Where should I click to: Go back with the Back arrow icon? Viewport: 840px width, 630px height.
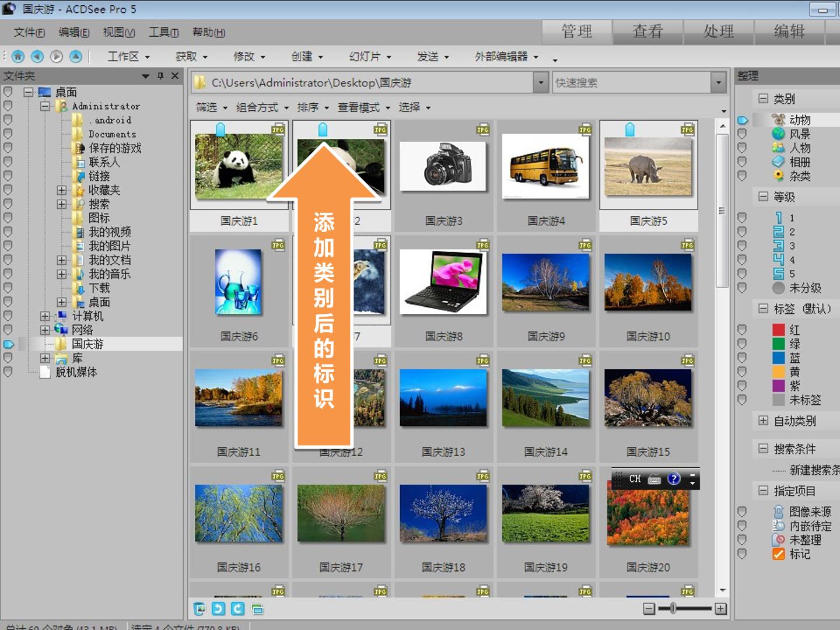[37, 57]
